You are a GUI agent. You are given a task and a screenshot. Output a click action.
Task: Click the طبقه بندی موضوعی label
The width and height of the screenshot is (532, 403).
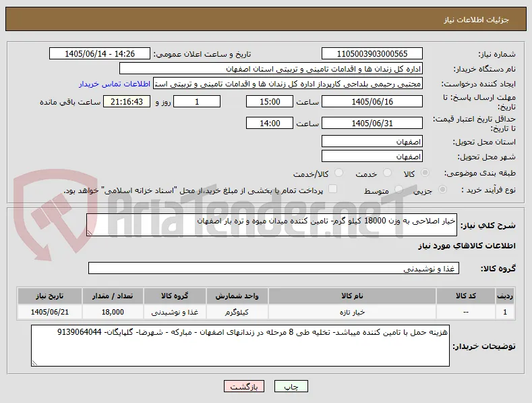pos(480,173)
